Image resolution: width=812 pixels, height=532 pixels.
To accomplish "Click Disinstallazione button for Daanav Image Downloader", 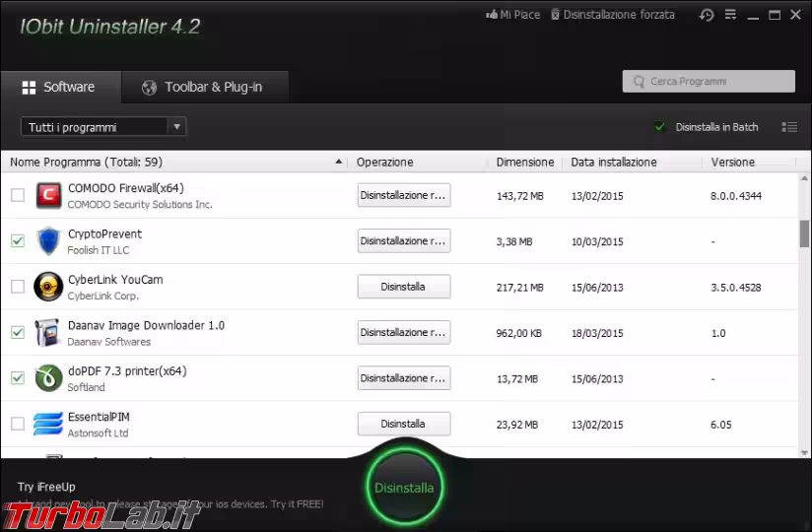I will click(x=403, y=332).
